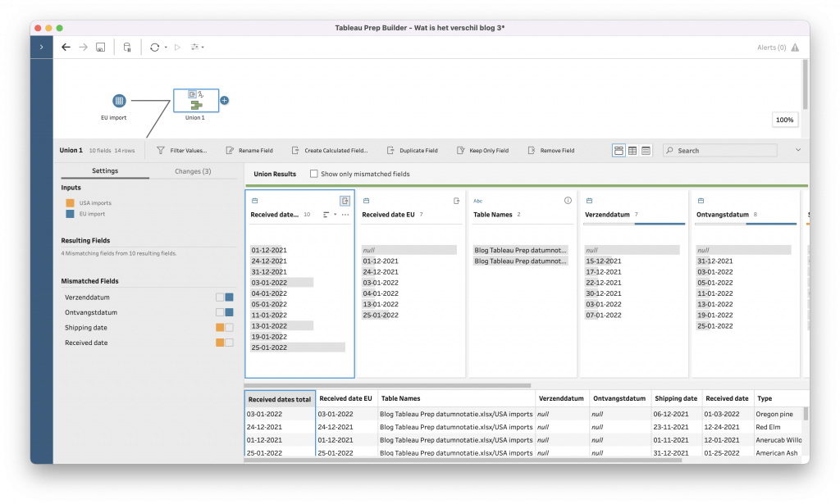
Task: Click the save flow disk icon
Action: [100, 48]
